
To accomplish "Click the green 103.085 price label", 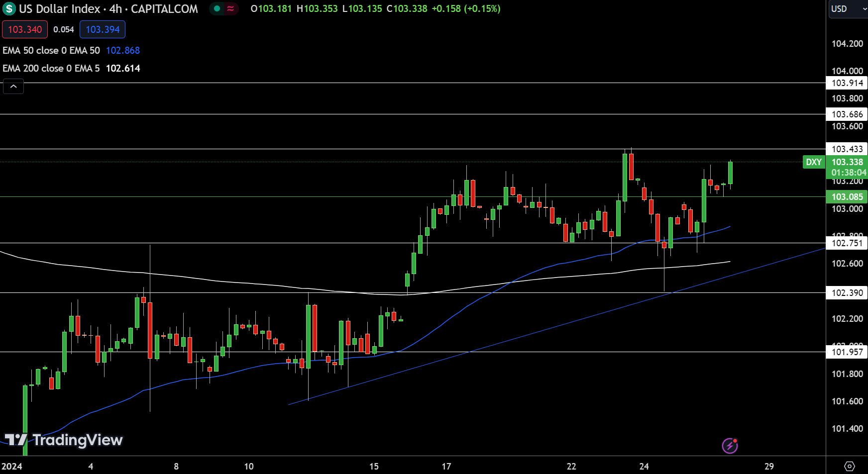I will pyautogui.click(x=847, y=197).
